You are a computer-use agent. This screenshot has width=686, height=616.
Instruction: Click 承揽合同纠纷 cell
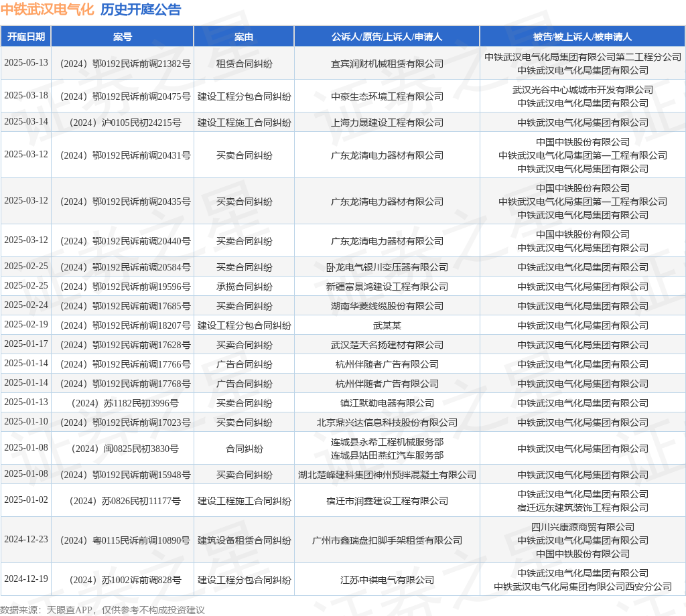(x=244, y=287)
